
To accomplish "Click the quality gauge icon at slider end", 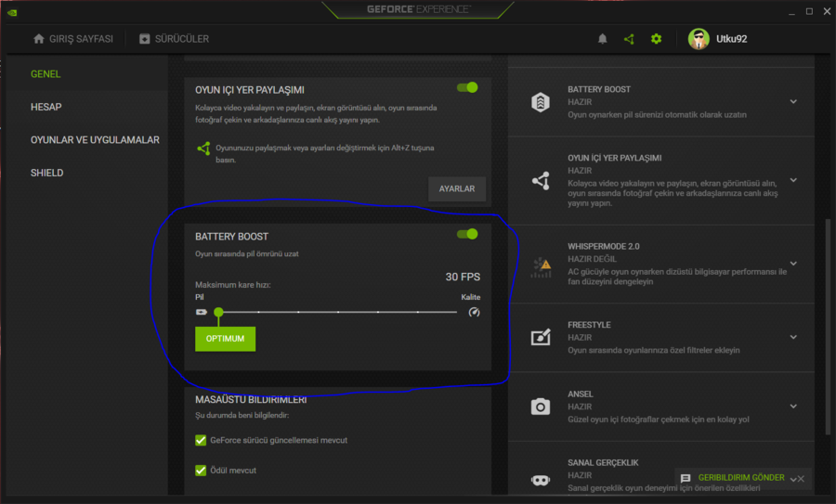I will coord(474,312).
